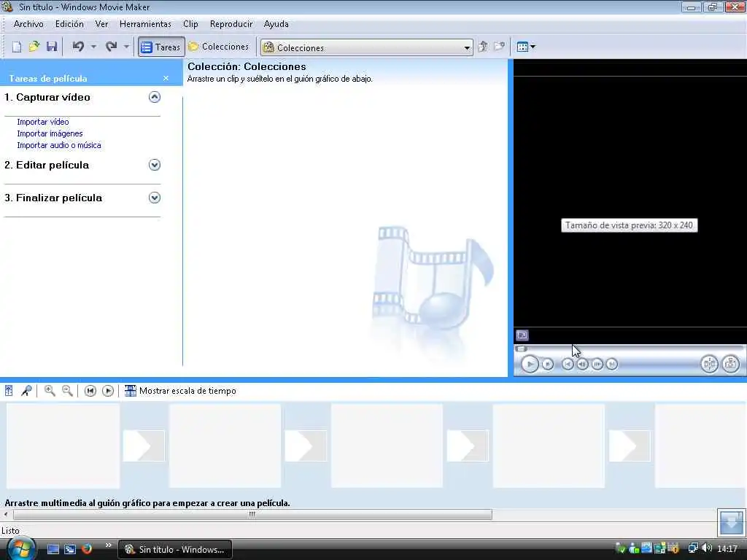Click the preview monitor seek bar
The height and width of the screenshot is (560, 747).
pyautogui.click(x=629, y=349)
